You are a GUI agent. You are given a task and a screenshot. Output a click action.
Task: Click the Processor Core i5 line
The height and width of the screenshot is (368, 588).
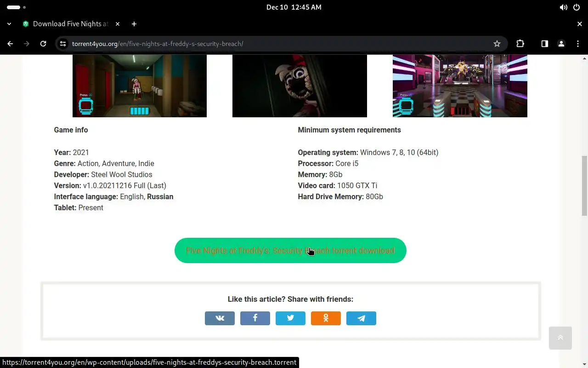point(328,163)
